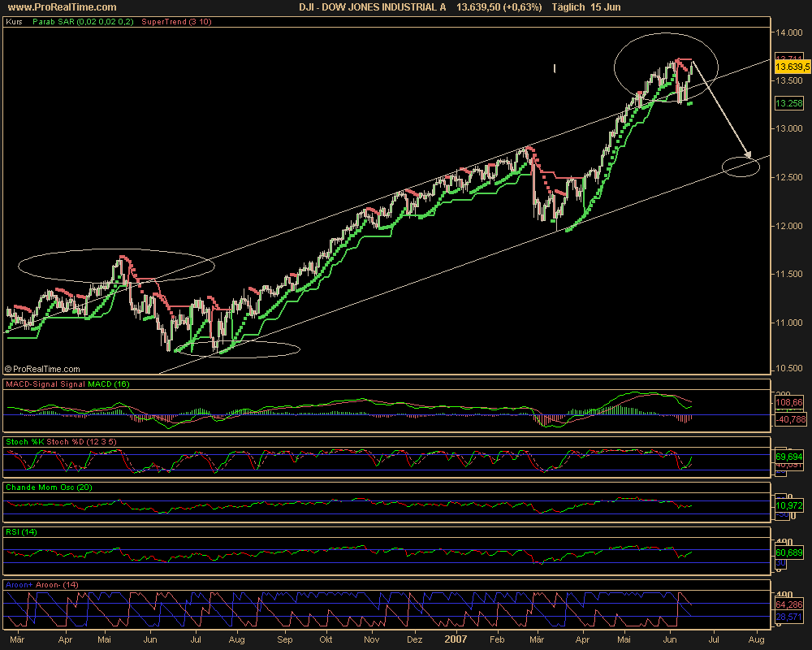Click the RSI (14) panel label
Viewport: 812px width, 650px height.
(21, 532)
